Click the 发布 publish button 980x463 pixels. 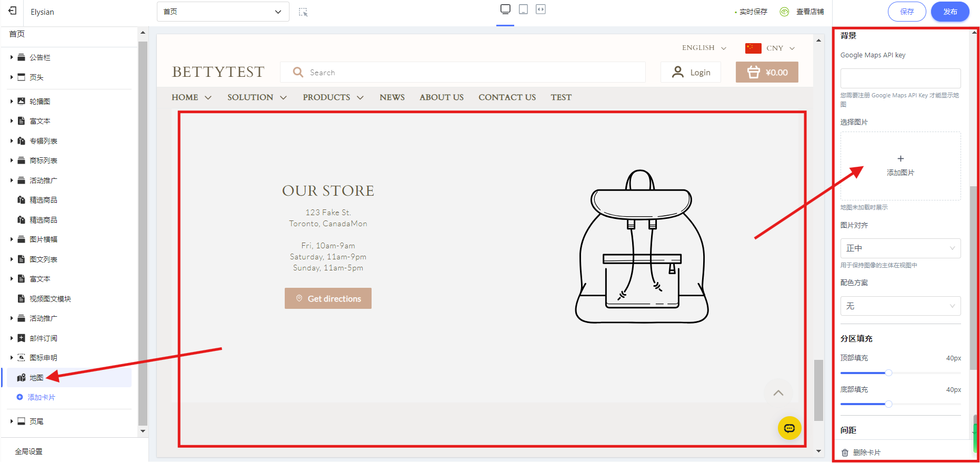coord(949,12)
